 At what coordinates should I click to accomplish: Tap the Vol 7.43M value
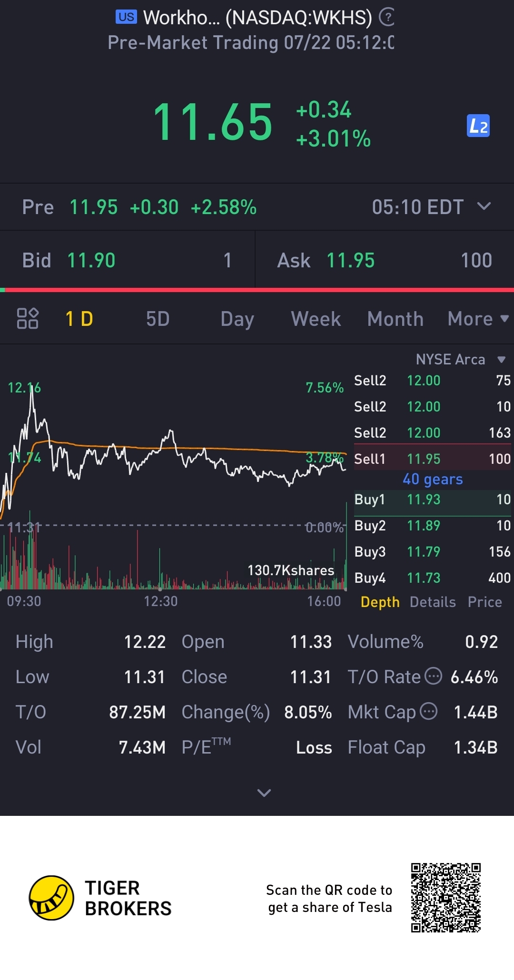142,747
